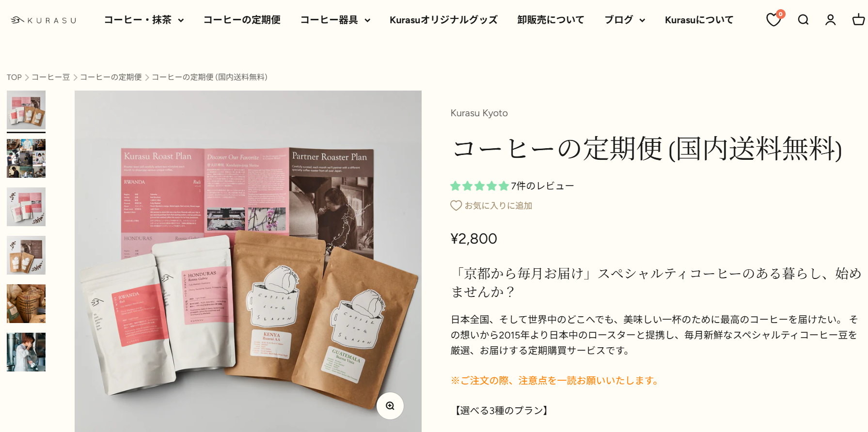The image size is (868, 432).
Task: Expand the コーヒー・抹茶 dropdown menu
Action: click(x=144, y=20)
